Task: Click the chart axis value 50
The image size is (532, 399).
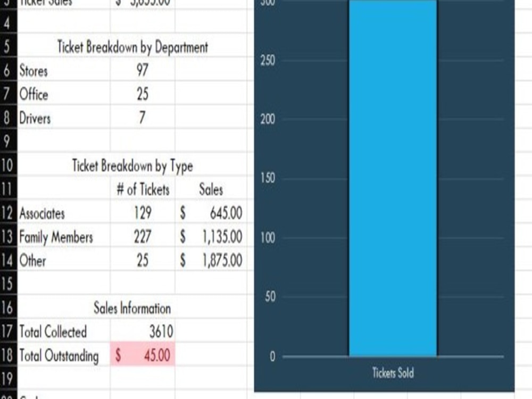Action: (270, 296)
